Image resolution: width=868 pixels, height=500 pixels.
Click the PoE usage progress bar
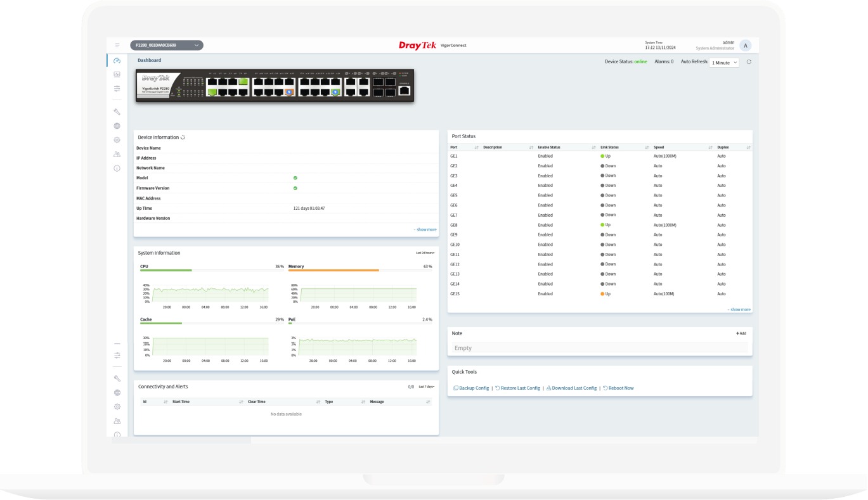point(360,323)
